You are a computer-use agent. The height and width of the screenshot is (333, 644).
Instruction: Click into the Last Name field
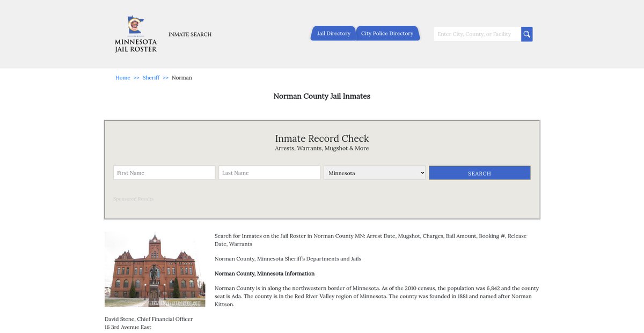pos(269,173)
